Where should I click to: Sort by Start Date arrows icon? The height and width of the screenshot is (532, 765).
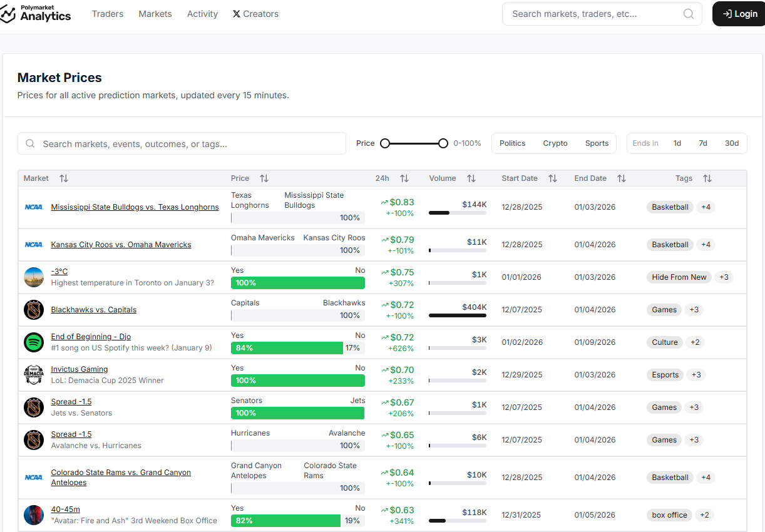pos(553,178)
